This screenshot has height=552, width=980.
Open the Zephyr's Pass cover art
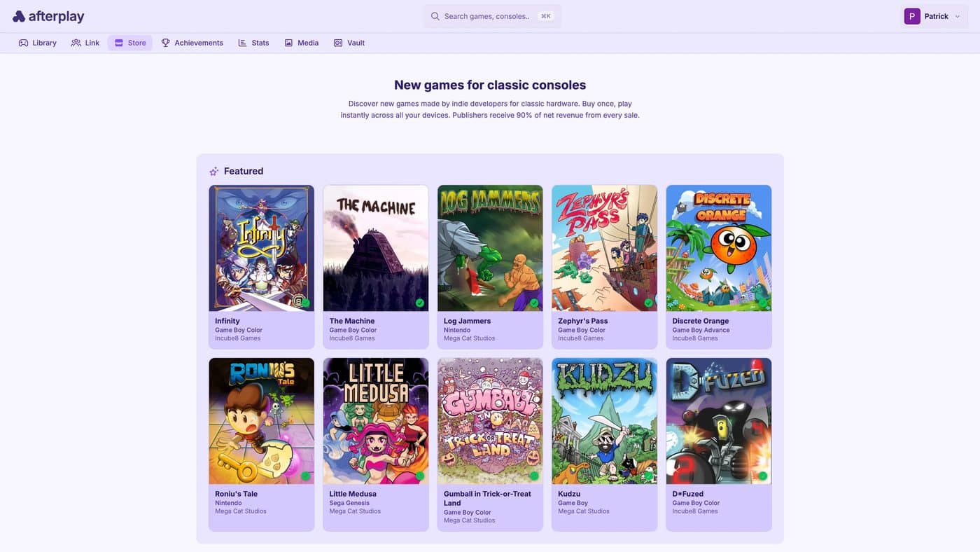tap(605, 248)
